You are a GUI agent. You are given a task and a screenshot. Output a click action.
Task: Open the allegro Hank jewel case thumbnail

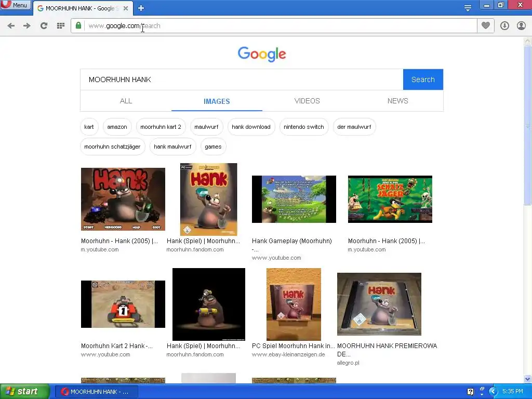379,304
